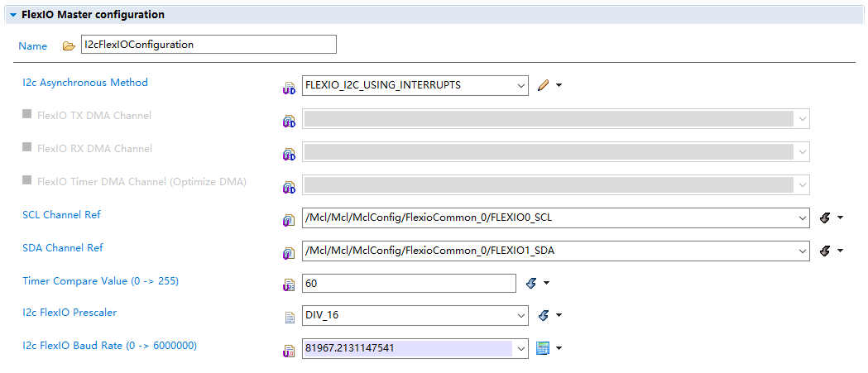Click the reference icon for TX DMA Channel
868x373 pixels.
tap(289, 122)
